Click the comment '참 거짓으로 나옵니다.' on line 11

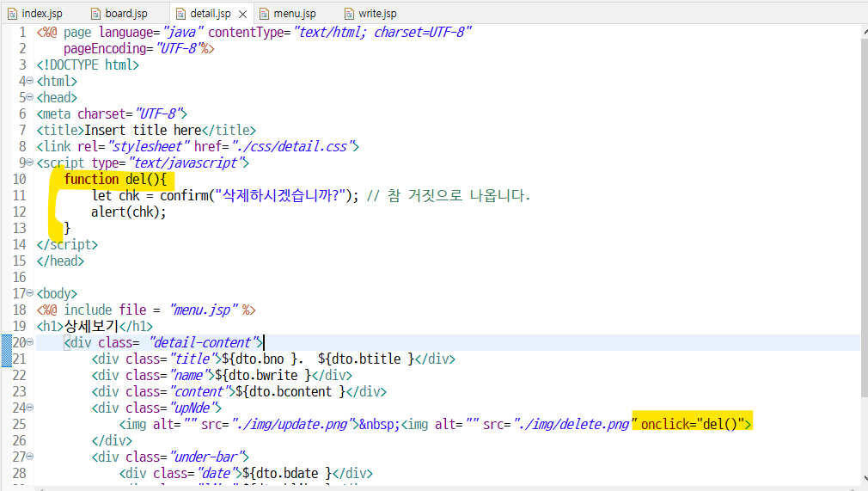[459, 195]
